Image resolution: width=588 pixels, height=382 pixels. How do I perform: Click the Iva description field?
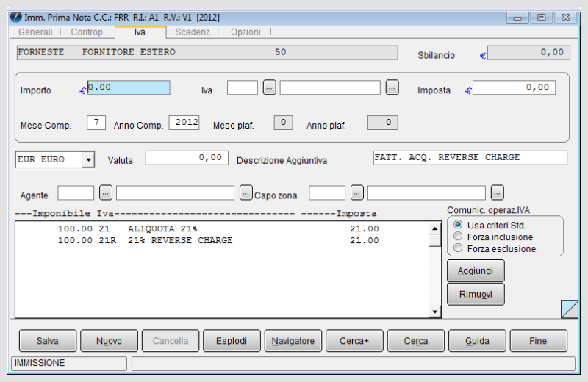point(330,87)
